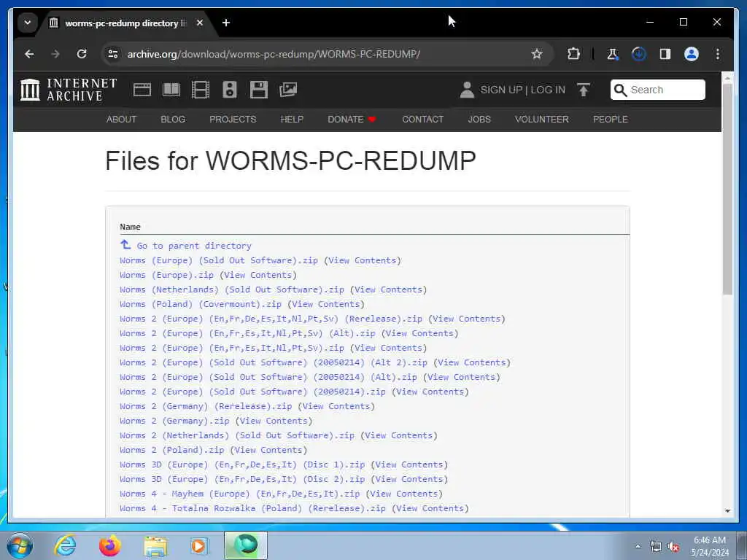Open a new tab with plus button
The height and width of the screenshot is (560, 747).
coord(226,23)
